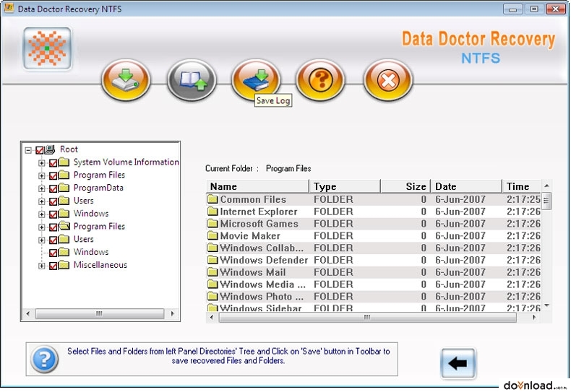Uncheck System Volume Information checkbox

pos(53,162)
